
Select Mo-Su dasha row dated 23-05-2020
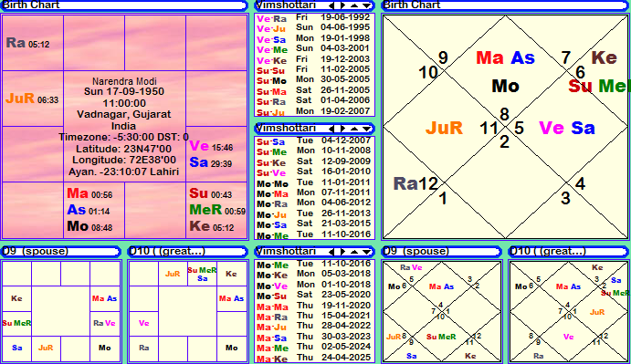pyautogui.click(x=313, y=296)
